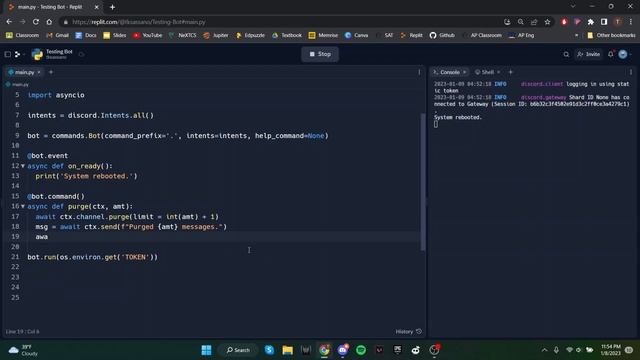Toggle the Replit sidebar panel icon
The height and width of the screenshot is (360, 640).
[8, 54]
